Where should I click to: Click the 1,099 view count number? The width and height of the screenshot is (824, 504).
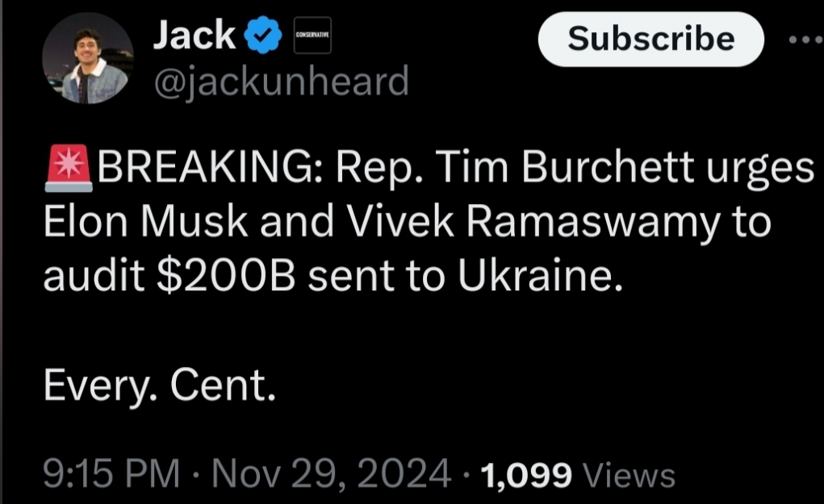526,474
